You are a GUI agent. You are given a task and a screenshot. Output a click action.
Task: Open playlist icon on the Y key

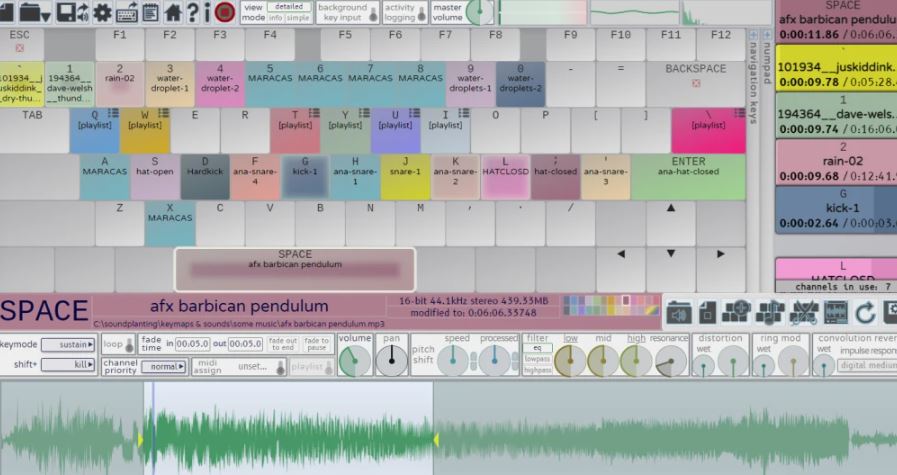364,113
